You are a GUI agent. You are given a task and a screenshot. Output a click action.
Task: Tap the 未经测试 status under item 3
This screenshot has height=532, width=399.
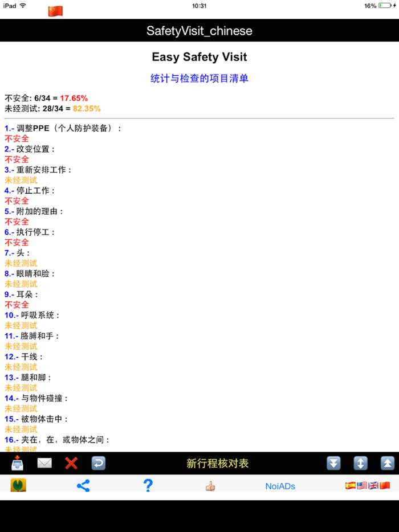coord(21,180)
